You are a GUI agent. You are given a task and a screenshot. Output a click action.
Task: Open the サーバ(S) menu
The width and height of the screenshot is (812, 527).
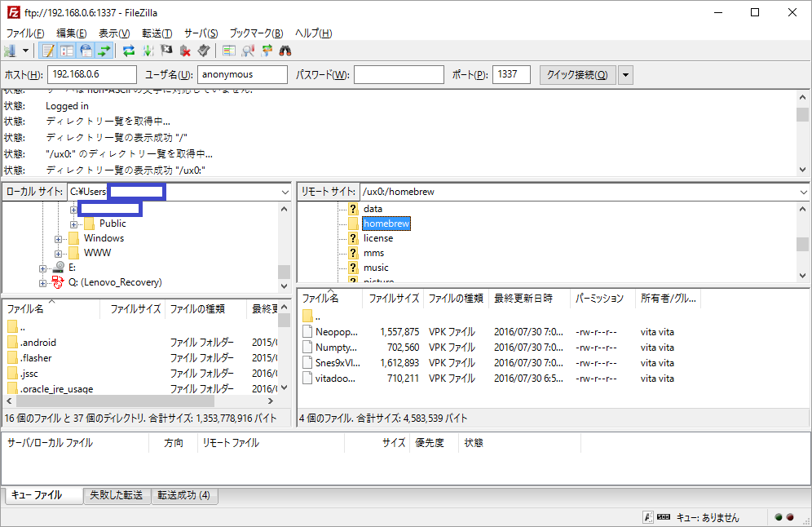tap(201, 33)
